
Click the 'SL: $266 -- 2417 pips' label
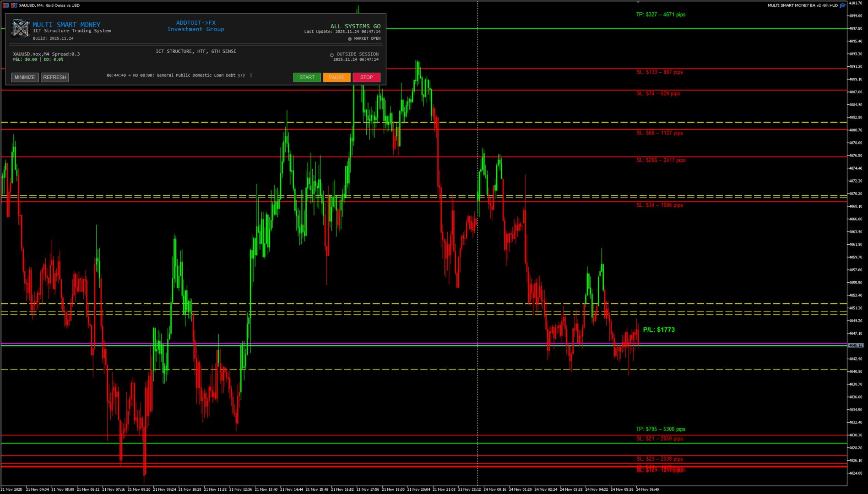pyautogui.click(x=661, y=161)
